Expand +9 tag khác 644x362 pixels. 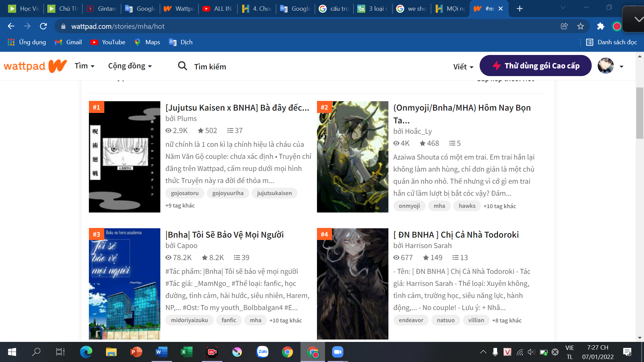point(180,205)
